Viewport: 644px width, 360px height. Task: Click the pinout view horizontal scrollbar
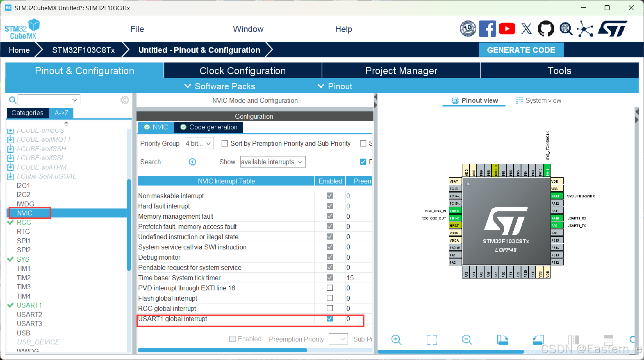451,351
